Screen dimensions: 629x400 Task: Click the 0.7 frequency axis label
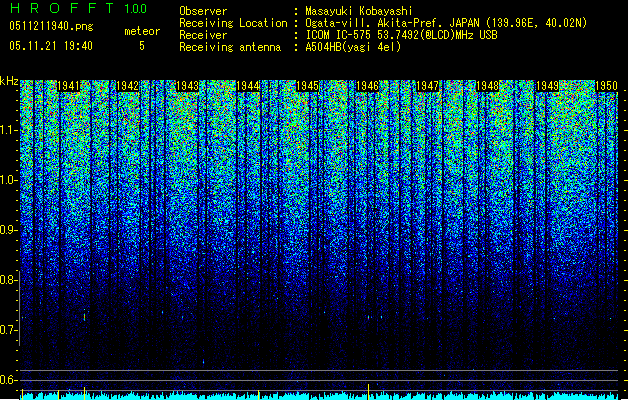click(x=9, y=330)
